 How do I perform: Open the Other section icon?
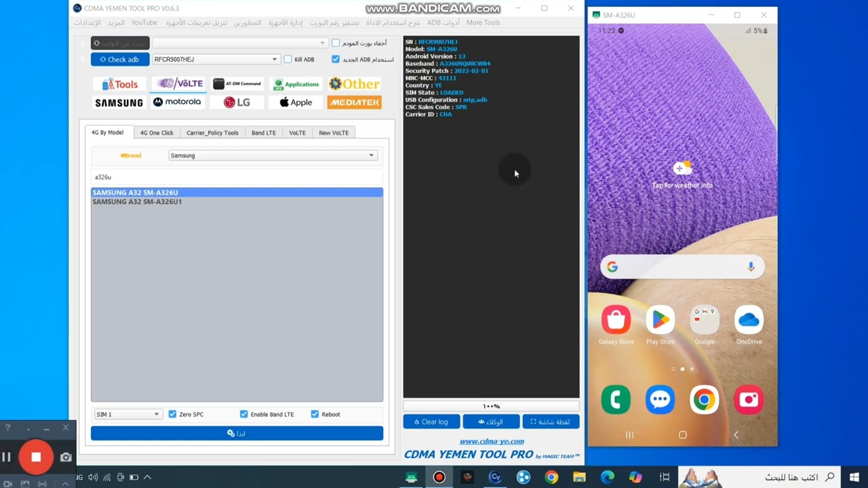(x=354, y=84)
